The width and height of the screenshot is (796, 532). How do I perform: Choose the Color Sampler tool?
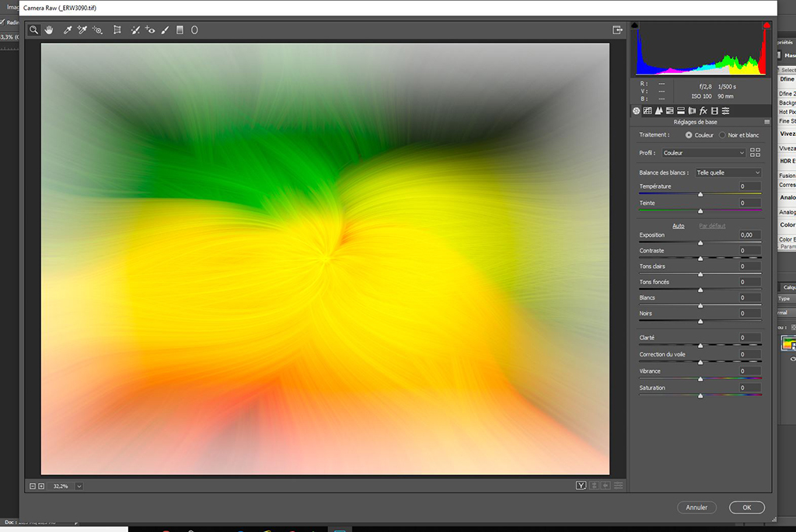(x=82, y=30)
